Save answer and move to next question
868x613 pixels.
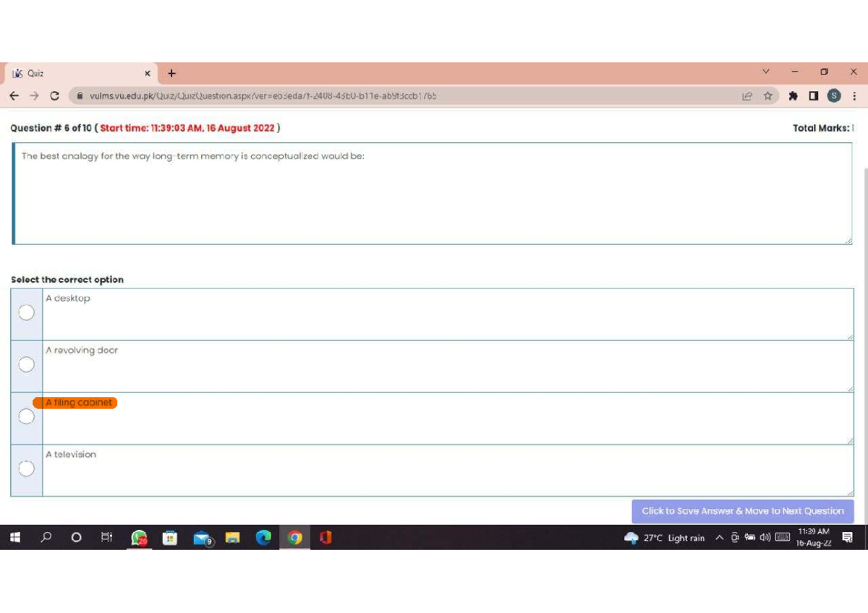point(743,511)
